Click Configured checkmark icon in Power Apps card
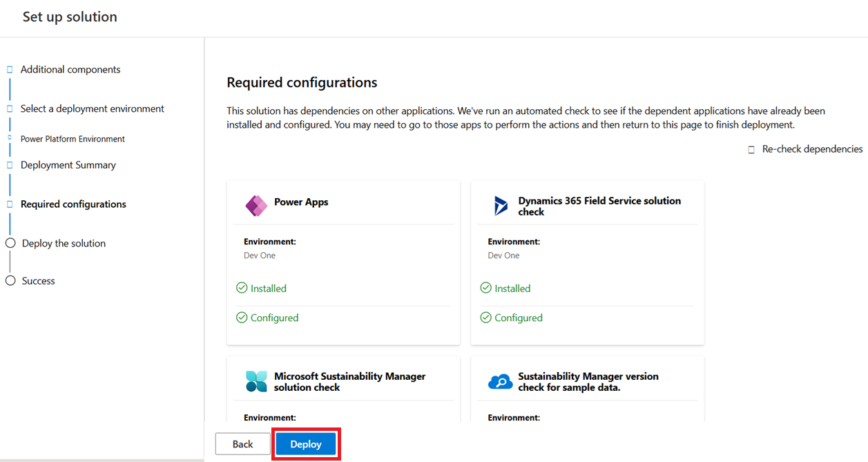 coord(242,318)
